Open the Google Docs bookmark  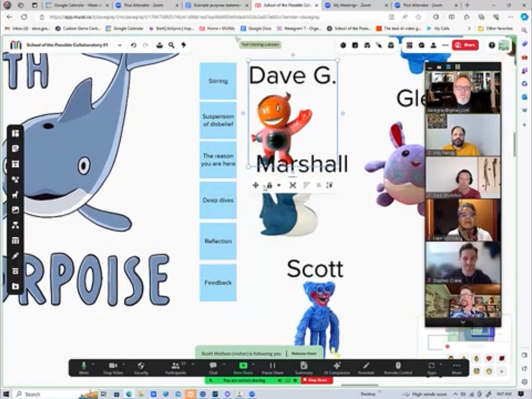coord(256,28)
